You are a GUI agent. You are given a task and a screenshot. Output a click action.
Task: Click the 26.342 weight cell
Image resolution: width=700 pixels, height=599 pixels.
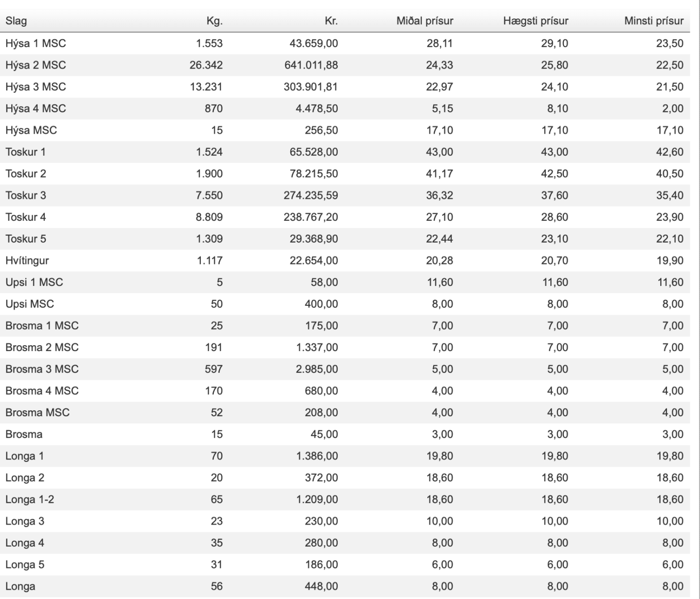[x=206, y=65]
